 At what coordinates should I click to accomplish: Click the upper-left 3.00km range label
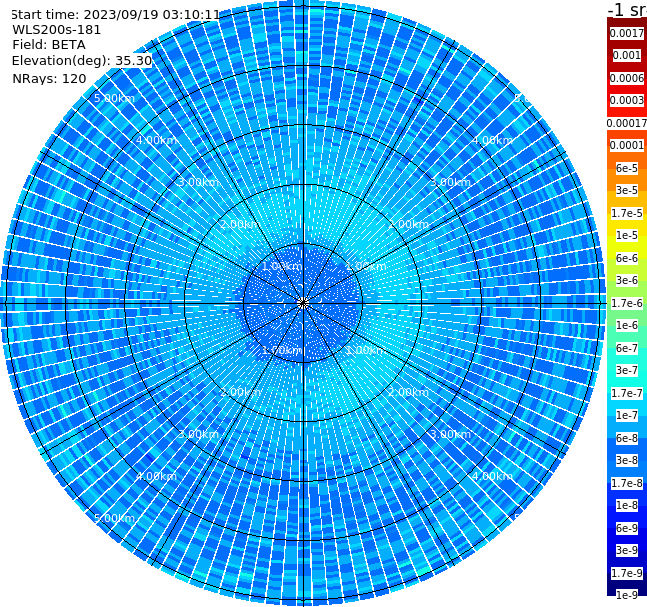click(x=198, y=182)
